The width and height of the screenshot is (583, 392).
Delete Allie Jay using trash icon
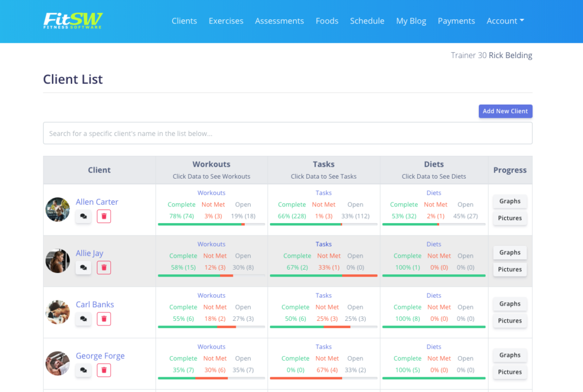pyautogui.click(x=104, y=267)
